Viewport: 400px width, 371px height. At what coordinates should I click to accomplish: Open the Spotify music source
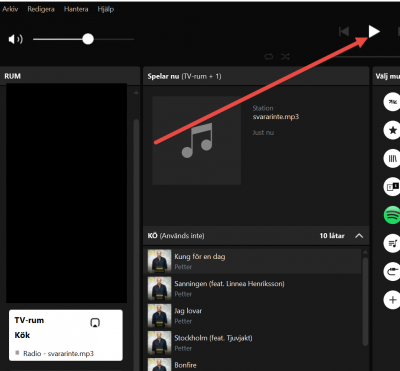tap(392, 215)
